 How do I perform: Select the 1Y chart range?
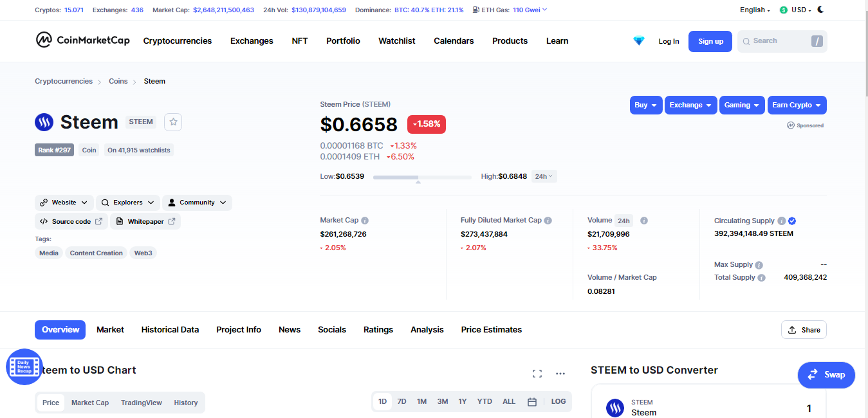(463, 401)
